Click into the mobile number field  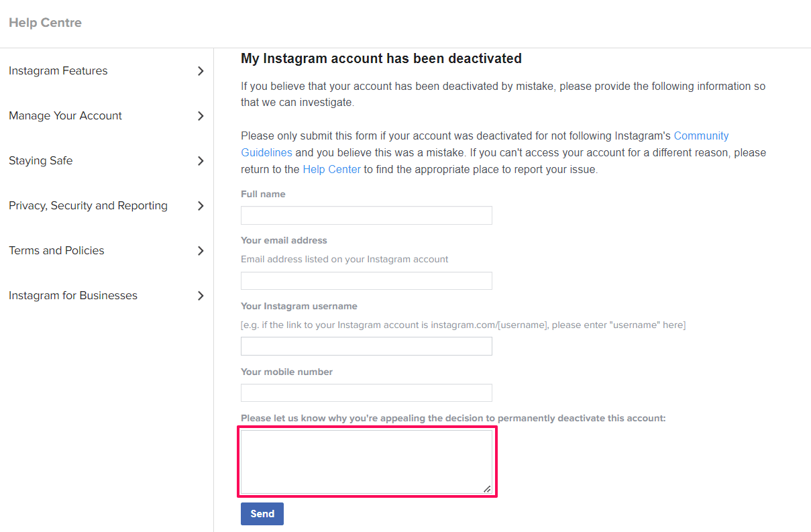366,393
